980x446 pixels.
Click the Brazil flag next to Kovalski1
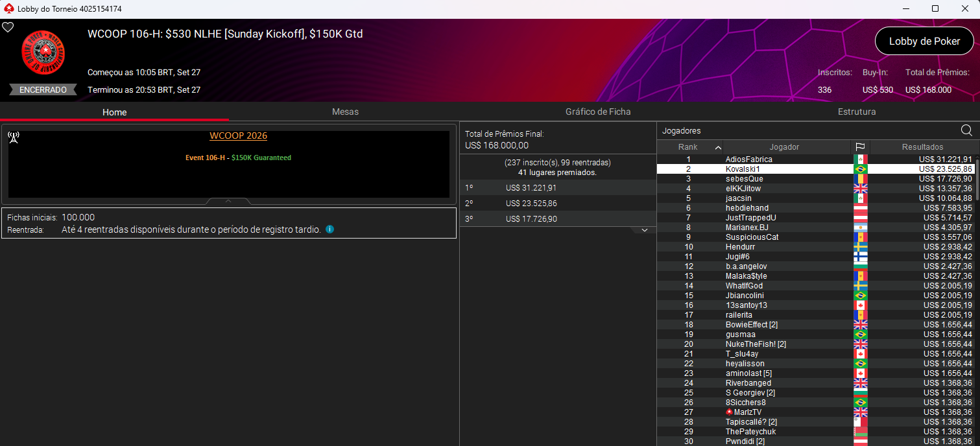pos(860,169)
